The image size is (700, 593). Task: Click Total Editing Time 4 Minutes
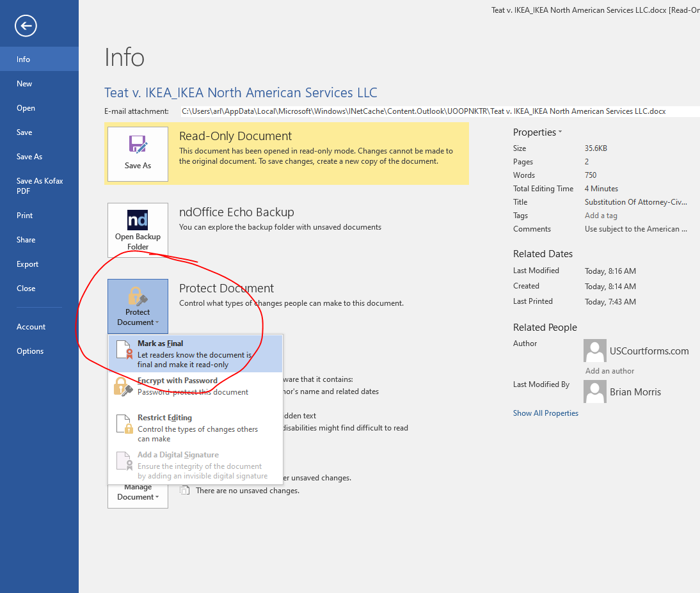(x=601, y=189)
